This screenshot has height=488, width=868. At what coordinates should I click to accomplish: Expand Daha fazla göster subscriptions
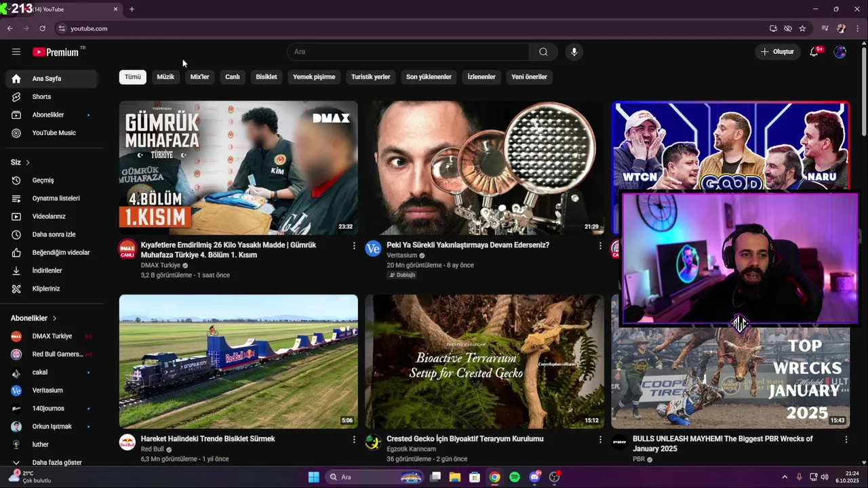point(52,462)
